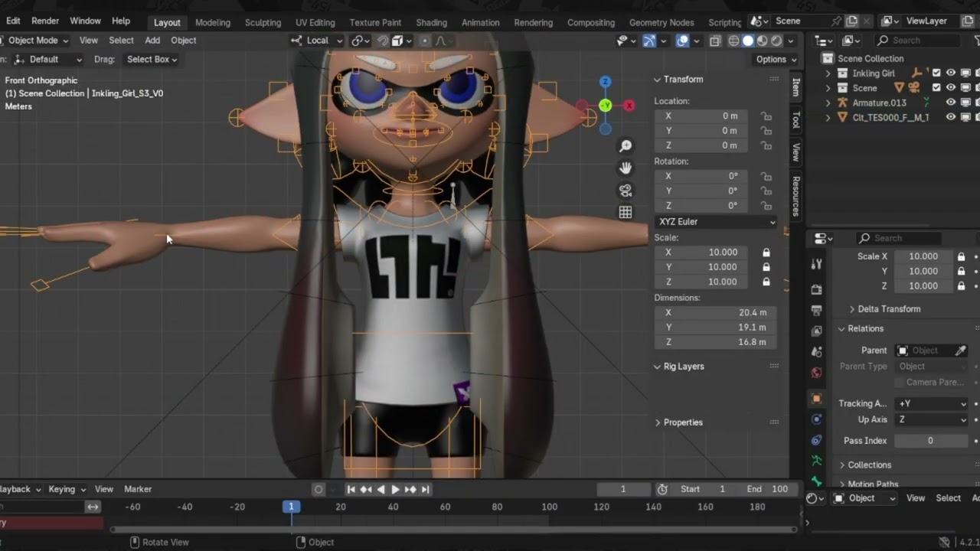Open Tracking Axis +Y dropdown
The image size is (980, 551).
click(x=932, y=403)
